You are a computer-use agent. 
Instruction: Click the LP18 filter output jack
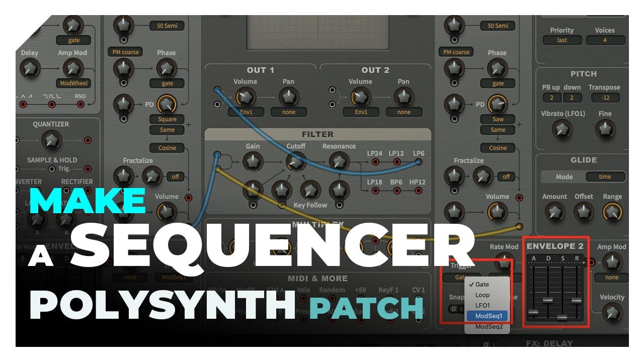(x=375, y=191)
